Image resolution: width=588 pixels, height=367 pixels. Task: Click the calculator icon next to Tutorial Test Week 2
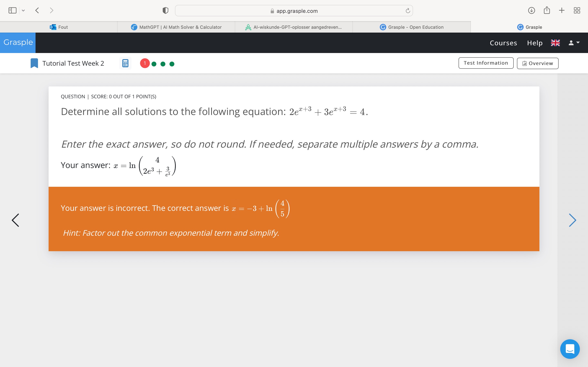125,63
